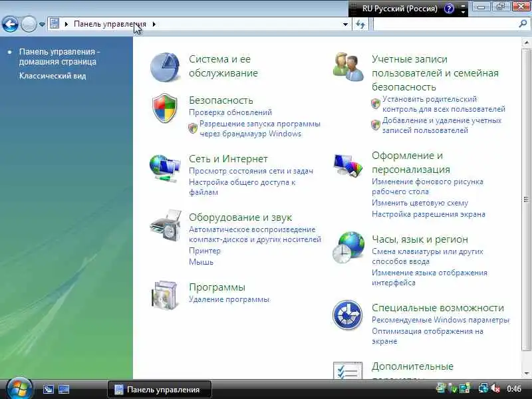Click the taskbar clock showing 0:46
The image size is (532, 399).
pyautogui.click(x=513, y=389)
